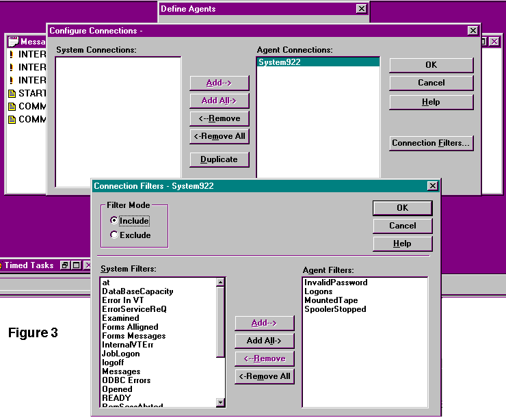Click the Messages window notepad icon
Image resolution: width=506 pixels, height=420 pixels.
pos(13,42)
